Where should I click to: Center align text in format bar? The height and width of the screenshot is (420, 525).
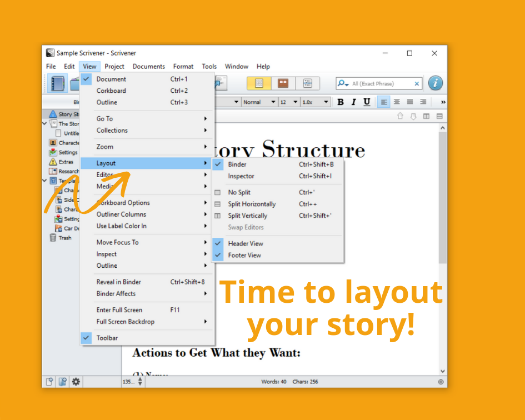(397, 102)
